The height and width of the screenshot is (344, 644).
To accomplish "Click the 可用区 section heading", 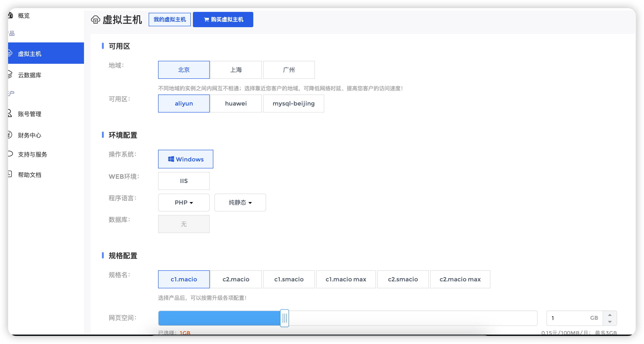I will 119,46.
